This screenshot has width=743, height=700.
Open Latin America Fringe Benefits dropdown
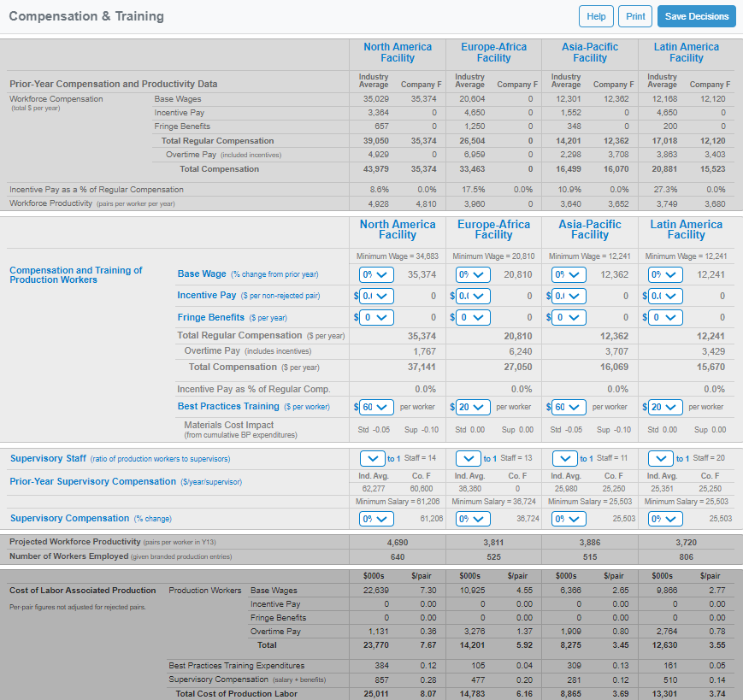pyautogui.click(x=665, y=317)
